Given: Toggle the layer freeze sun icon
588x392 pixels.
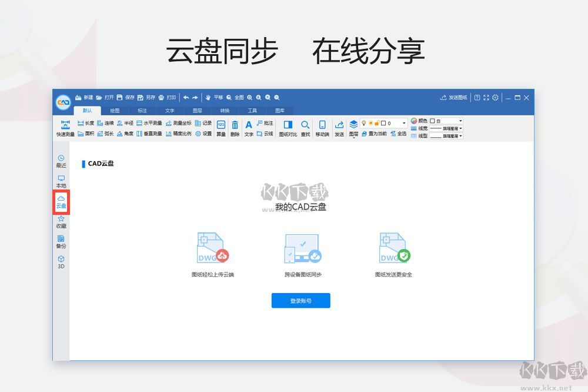Looking at the screenshot, I should pos(370,122).
